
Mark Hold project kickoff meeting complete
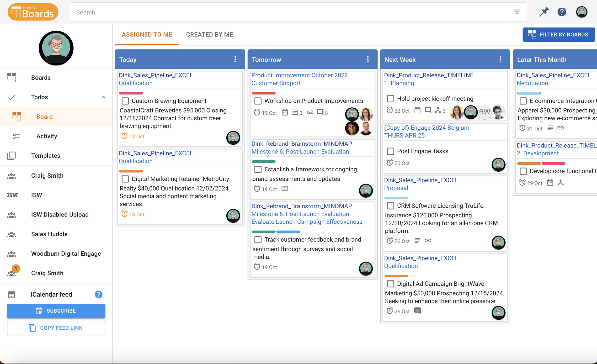click(x=390, y=99)
